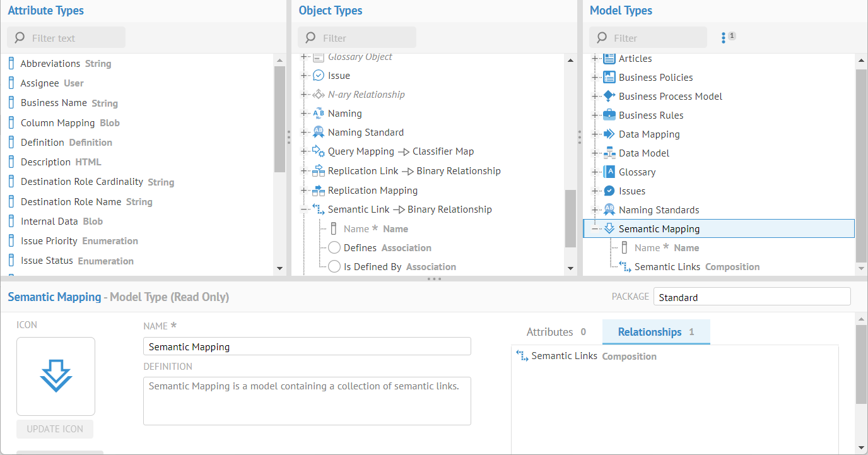Viewport: 868px width, 455px height.
Task: Expand the Data Model tree node
Action: coord(595,153)
